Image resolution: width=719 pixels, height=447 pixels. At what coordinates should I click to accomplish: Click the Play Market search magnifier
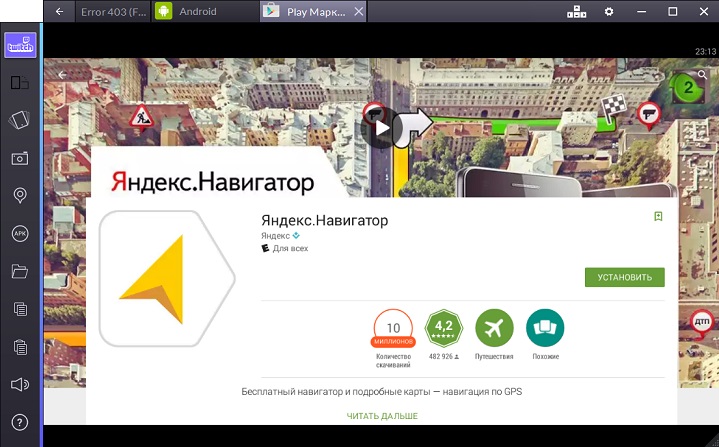[x=702, y=74]
